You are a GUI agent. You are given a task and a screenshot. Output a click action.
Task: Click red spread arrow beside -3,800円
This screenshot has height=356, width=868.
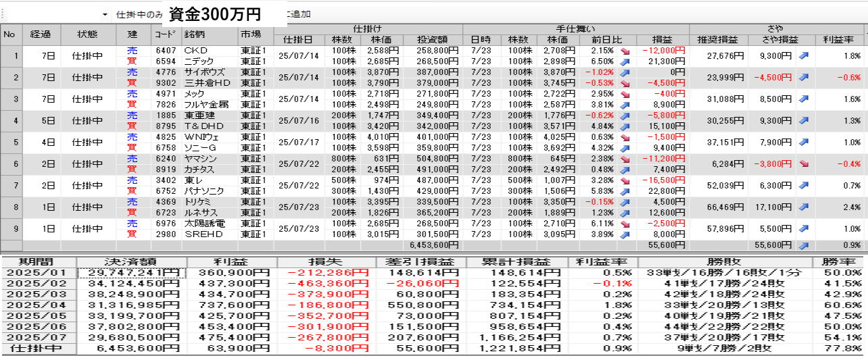coord(804,163)
